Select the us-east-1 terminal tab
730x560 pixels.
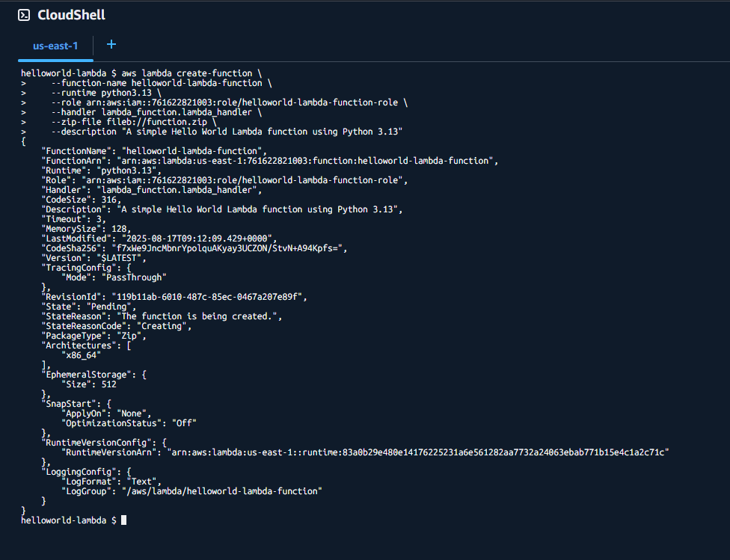pos(55,46)
